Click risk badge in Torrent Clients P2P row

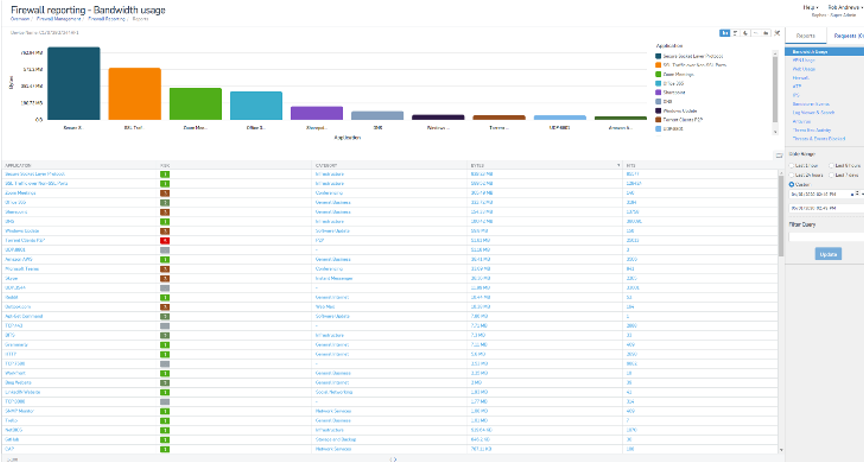164,241
